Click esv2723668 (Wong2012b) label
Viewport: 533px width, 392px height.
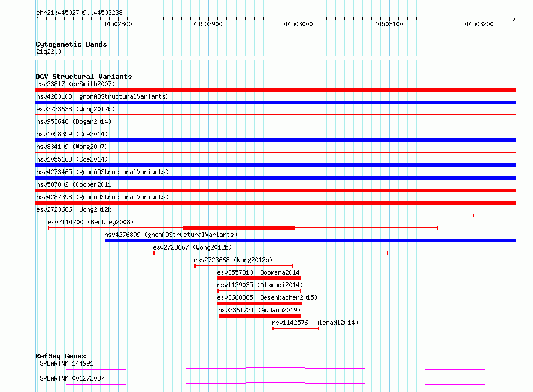click(233, 260)
